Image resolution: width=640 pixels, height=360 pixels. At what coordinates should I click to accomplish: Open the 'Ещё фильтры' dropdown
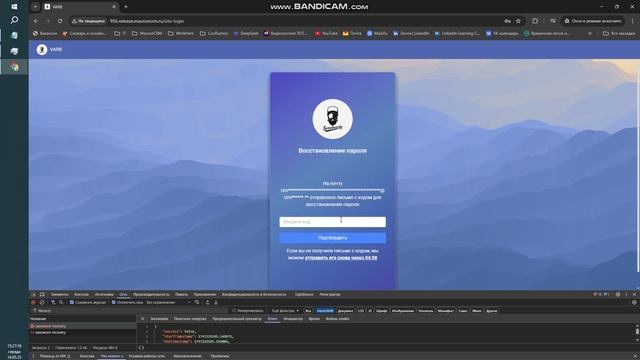pos(285,311)
